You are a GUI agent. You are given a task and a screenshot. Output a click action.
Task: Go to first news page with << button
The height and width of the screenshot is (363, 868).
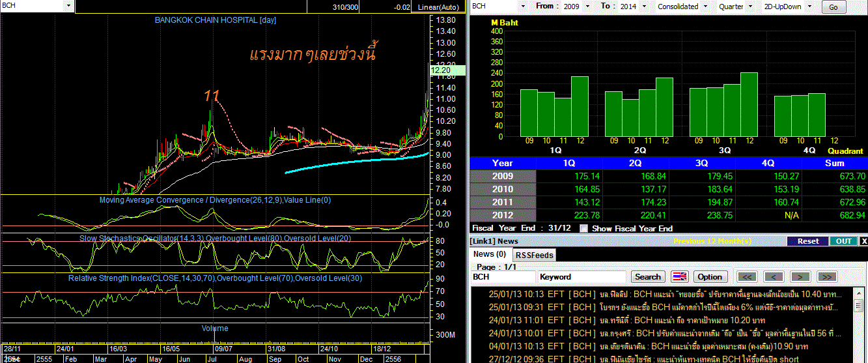(x=746, y=276)
